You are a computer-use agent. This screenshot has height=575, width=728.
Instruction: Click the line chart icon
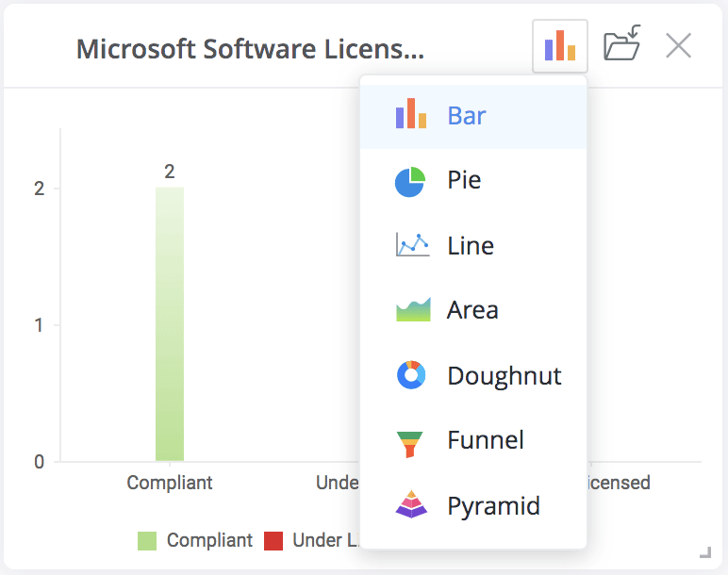(411, 246)
